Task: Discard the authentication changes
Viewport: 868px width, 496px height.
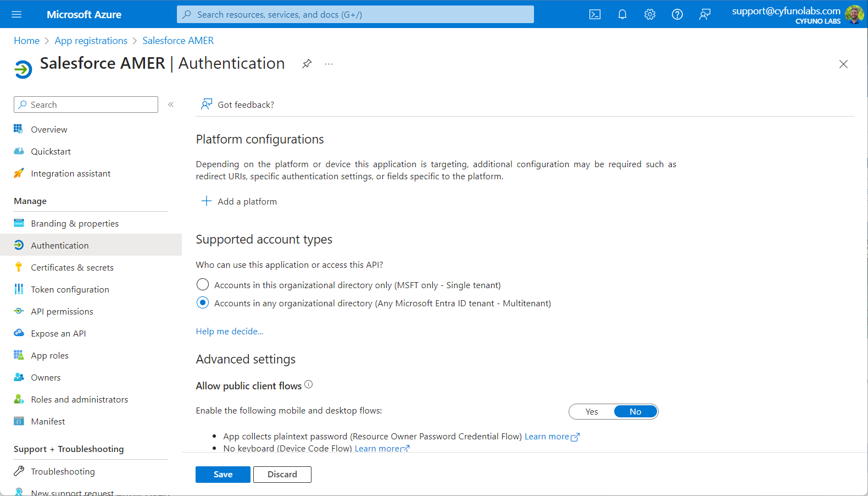Action: tap(282, 475)
